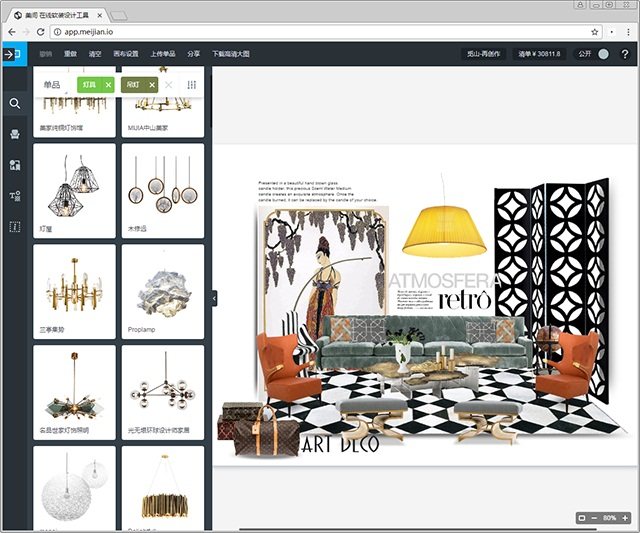
Task: Select the ART DECO text on canvas
Action: pyautogui.click(x=340, y=444)
